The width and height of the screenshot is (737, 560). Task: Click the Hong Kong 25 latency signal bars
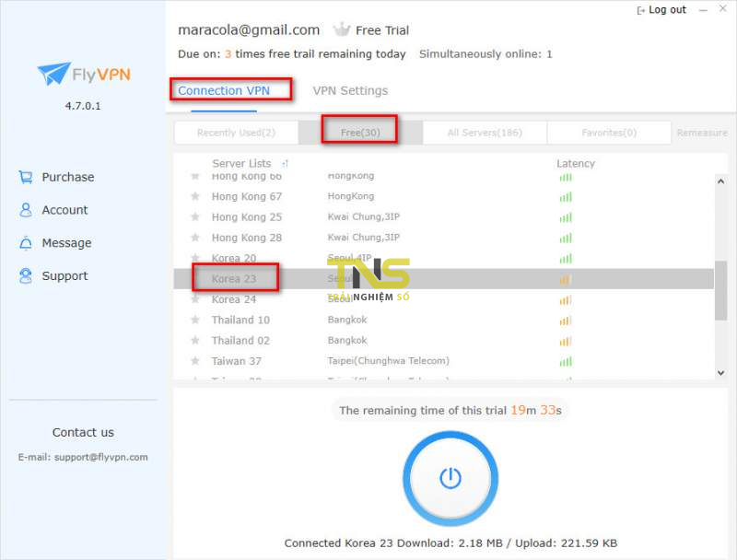(x=566, y=217)
